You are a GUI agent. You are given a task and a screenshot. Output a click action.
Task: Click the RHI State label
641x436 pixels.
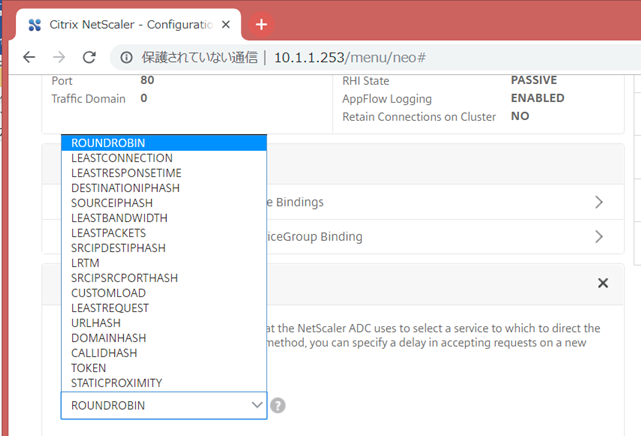click(365, 81)
